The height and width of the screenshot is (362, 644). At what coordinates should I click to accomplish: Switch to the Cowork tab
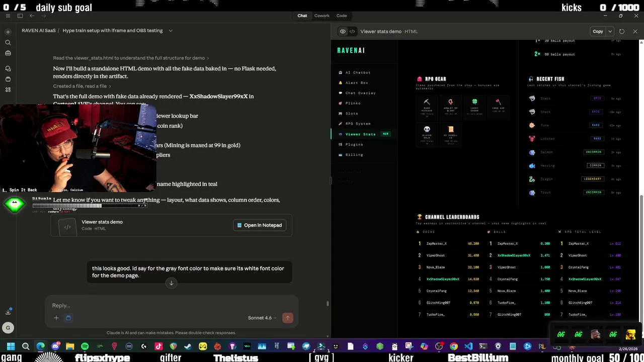coord(322,16)
